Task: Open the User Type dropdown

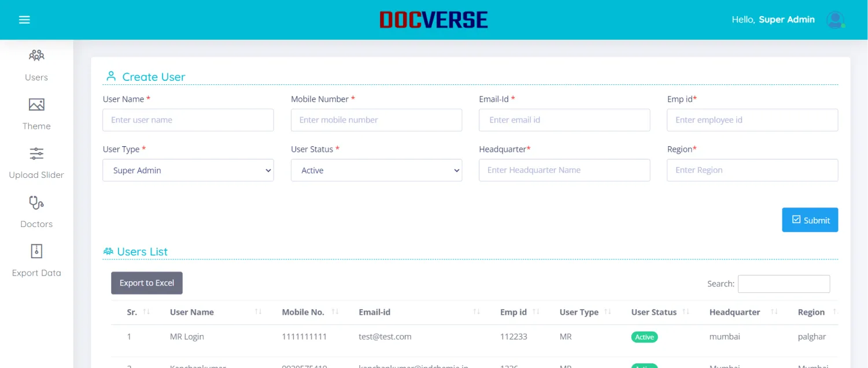Action: coord(188,170)
